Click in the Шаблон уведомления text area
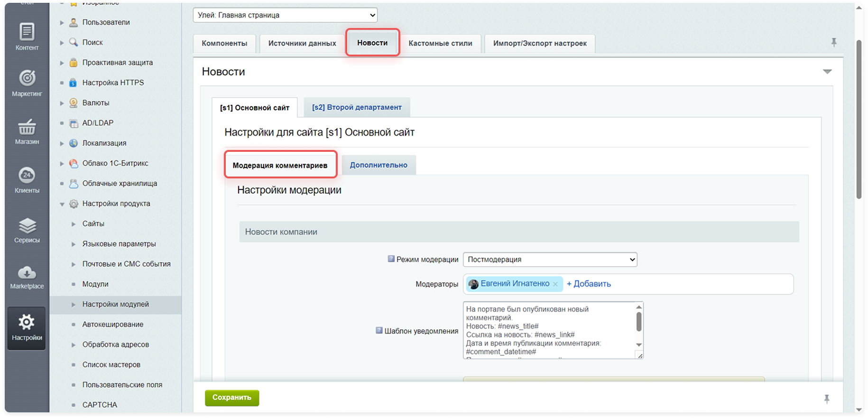Screen dimensions: 868x419 pyautogui.click(x=549, y=330)
